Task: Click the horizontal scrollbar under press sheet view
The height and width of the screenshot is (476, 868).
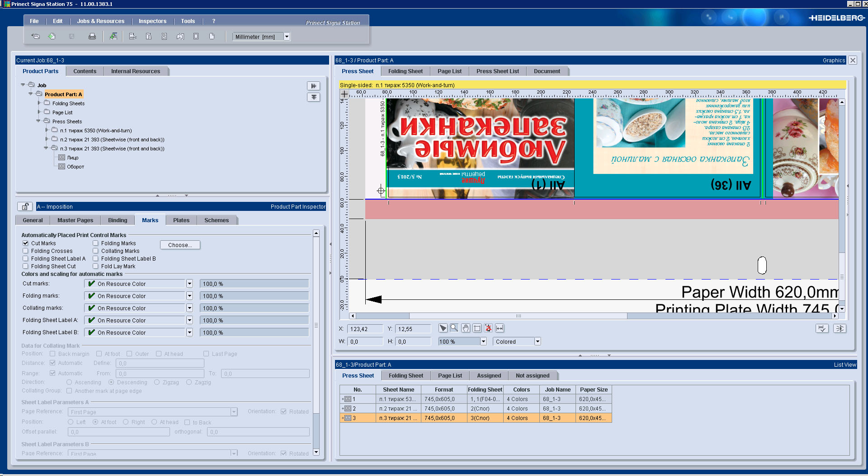Action: (x=518, y=316)
